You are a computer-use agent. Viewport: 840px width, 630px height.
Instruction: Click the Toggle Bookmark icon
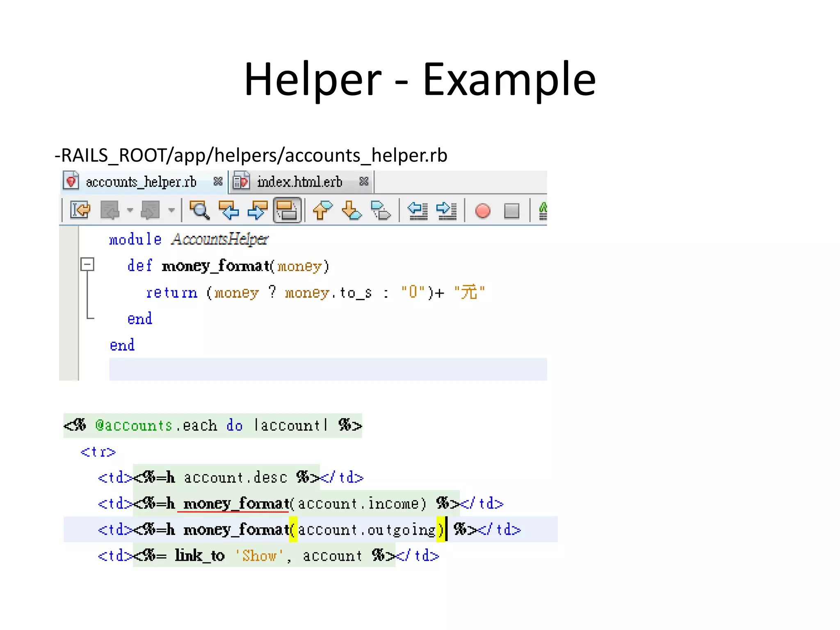[x=381, y=210]
